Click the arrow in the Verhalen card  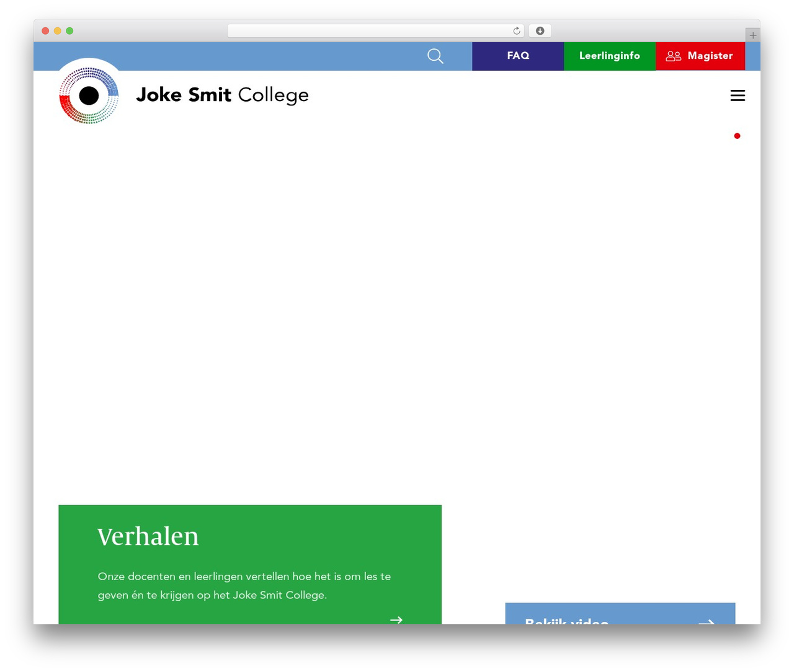coord(396,619)
